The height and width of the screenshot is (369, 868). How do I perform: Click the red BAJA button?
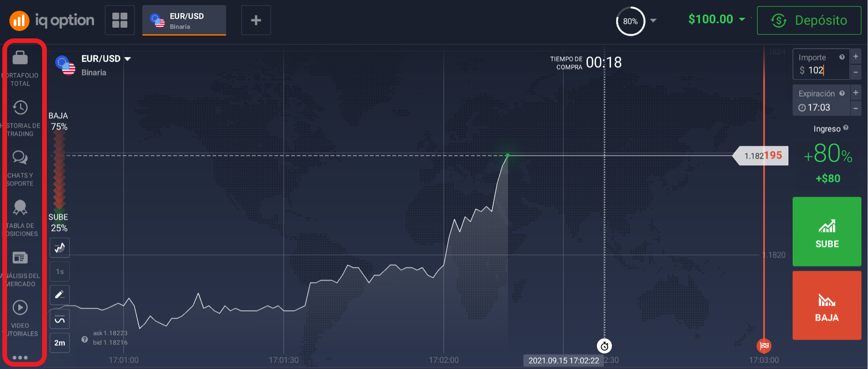coord(827,305)
